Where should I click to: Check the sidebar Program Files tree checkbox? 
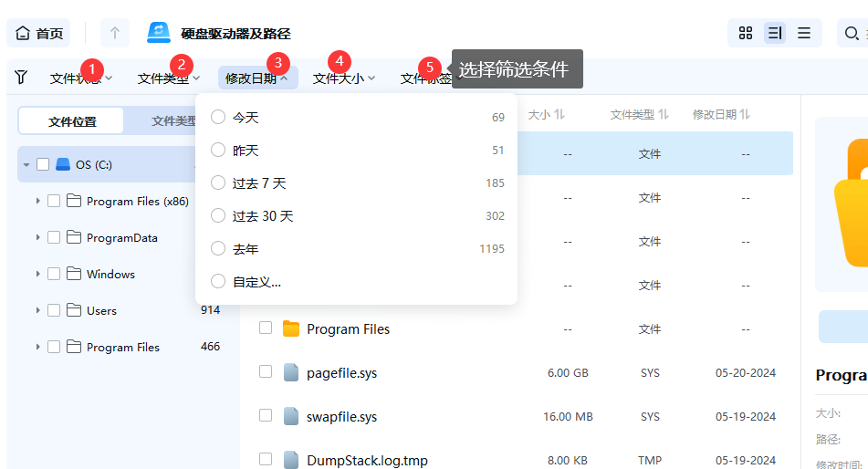coord(54,347)
